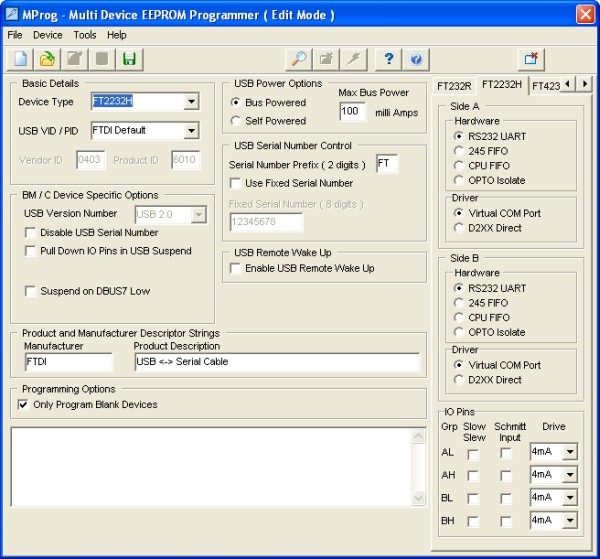Switch to the FT423 tab
The width and height of the screenshot is (600, 559).
(545, 86)
